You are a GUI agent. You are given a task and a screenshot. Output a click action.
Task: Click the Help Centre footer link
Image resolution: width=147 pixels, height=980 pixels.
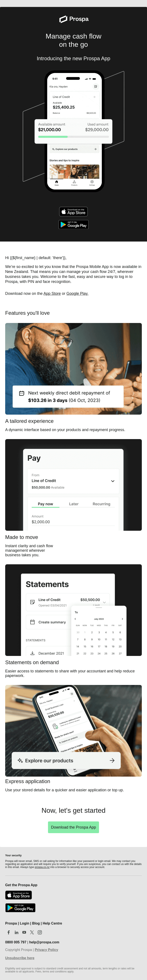click(52, 923)
